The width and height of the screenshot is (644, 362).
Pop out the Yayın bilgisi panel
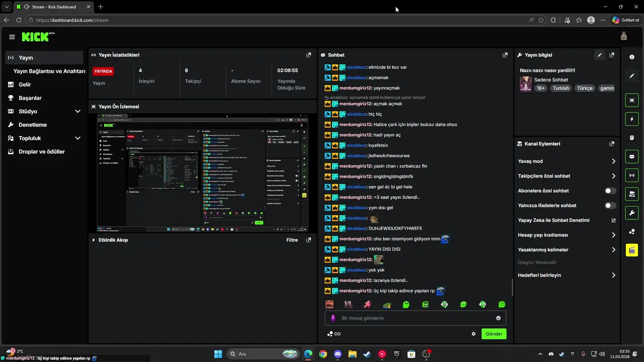point(612,55)
